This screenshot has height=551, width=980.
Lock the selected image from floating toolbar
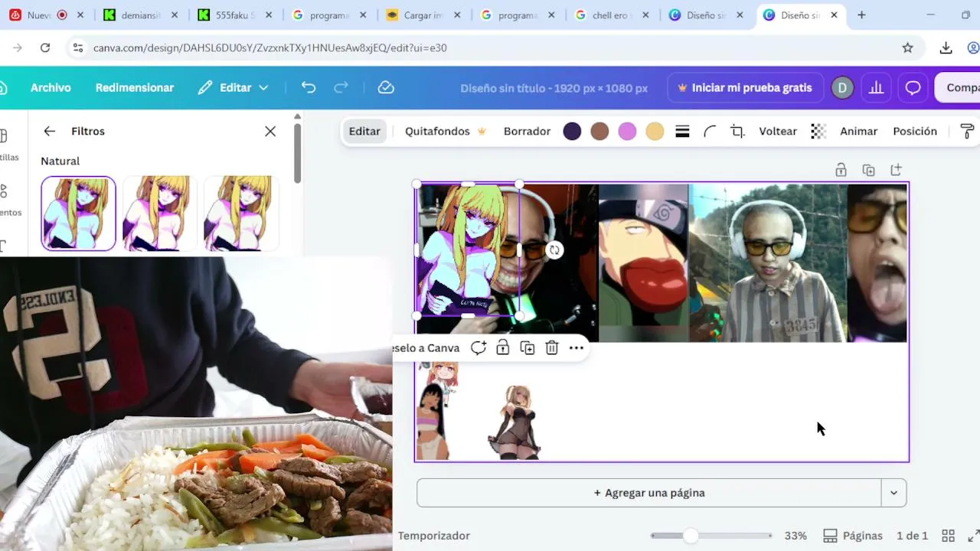pyautogui.click(x=503, y=348)
